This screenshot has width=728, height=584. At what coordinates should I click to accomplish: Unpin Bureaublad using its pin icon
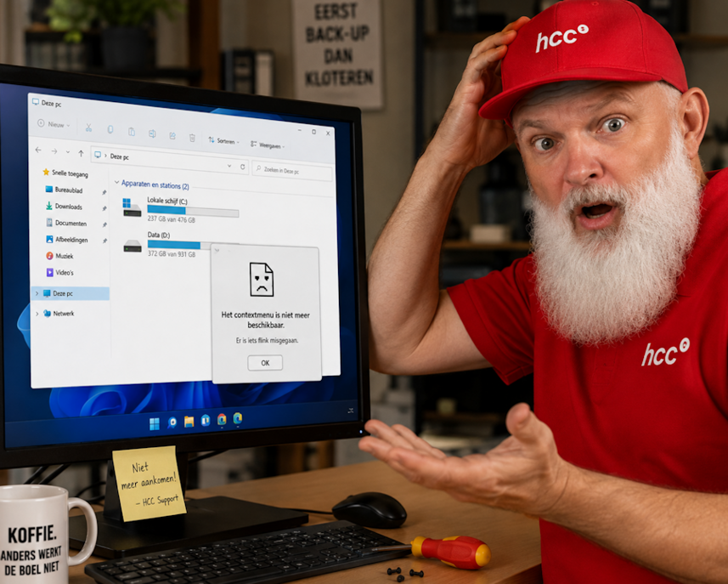(x=104, y=192)
